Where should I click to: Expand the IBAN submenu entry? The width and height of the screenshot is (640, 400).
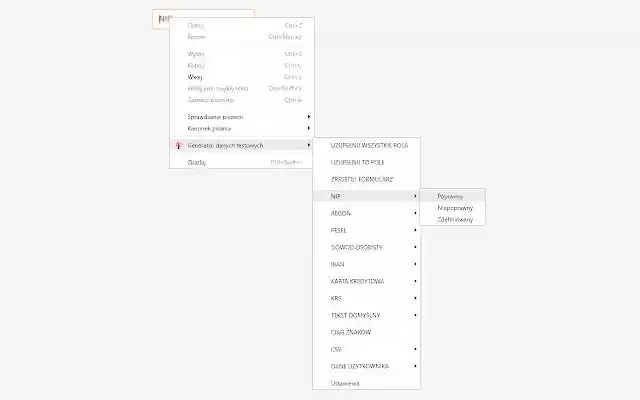(367, 264)
